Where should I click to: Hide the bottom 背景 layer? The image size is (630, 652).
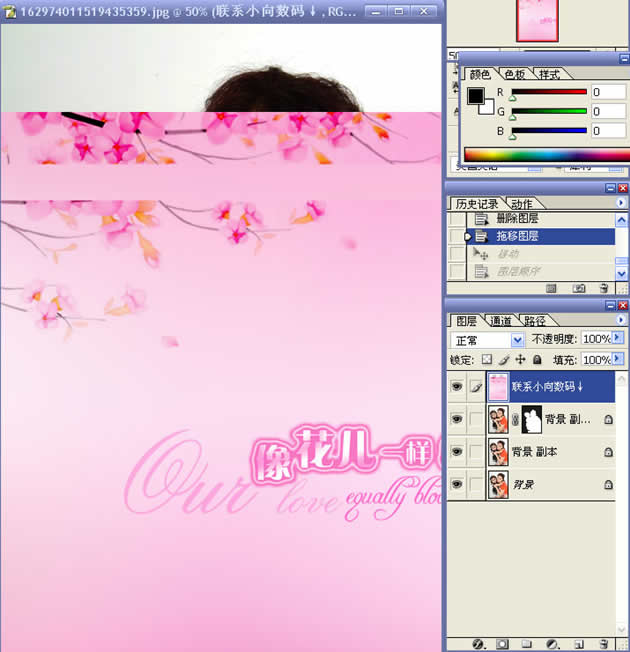457,485
